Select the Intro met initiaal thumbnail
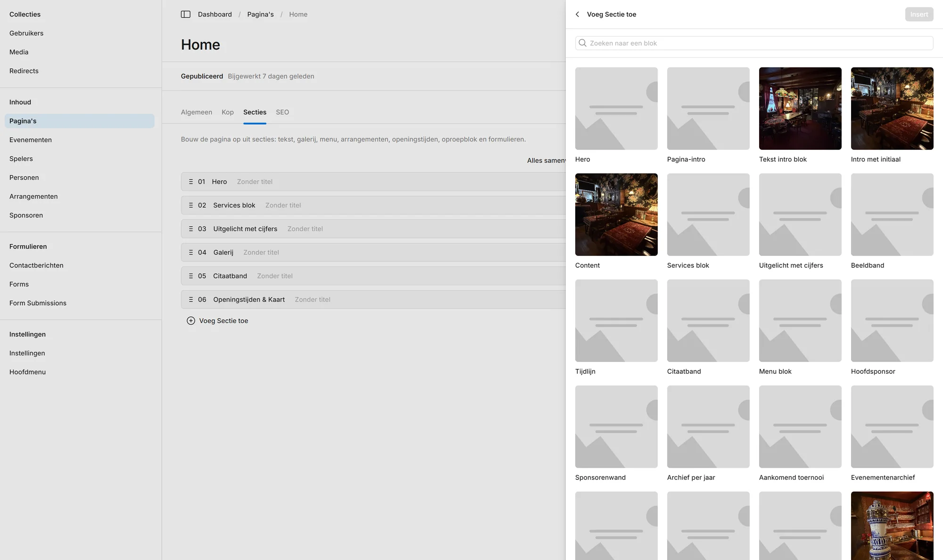 892,108
